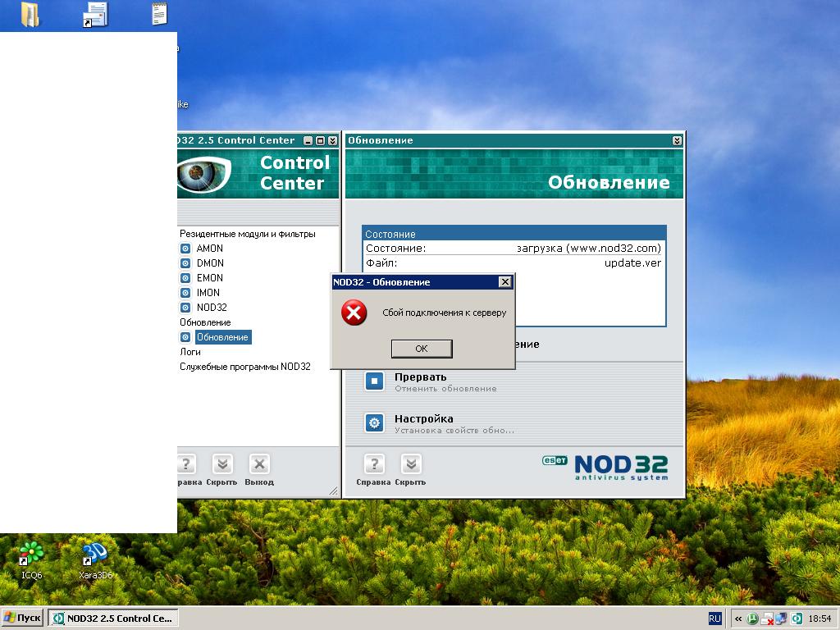Click the AMON module icon
This screenshot has width=840, height=630.
[185, 249]
